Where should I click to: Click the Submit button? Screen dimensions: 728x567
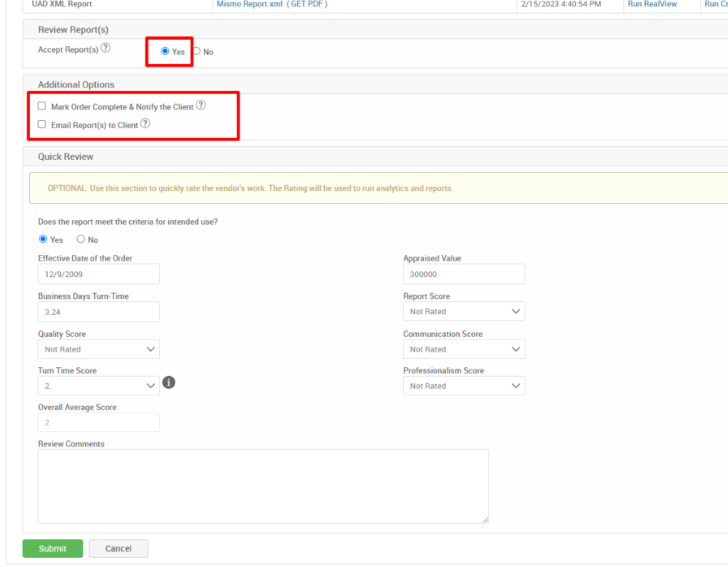click(52, 548)
